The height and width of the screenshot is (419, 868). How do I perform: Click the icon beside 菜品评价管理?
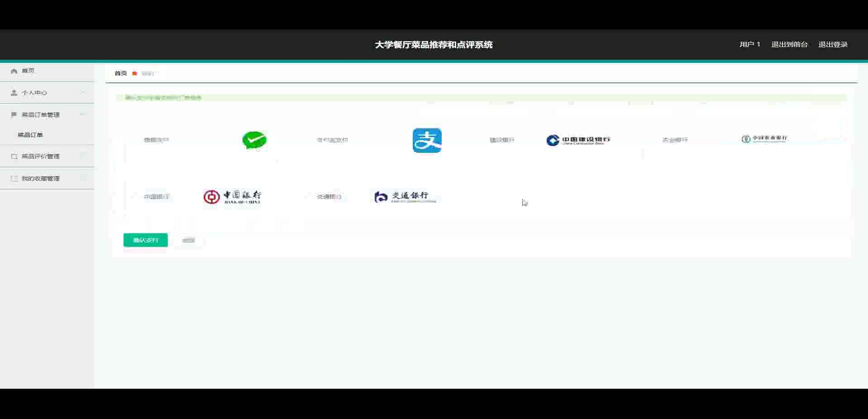pyautogui.click(x=14, y=156)
